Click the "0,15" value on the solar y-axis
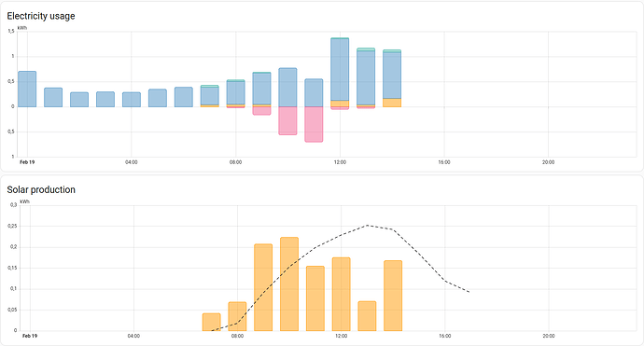644x346 pixels. tap(12, 268)
